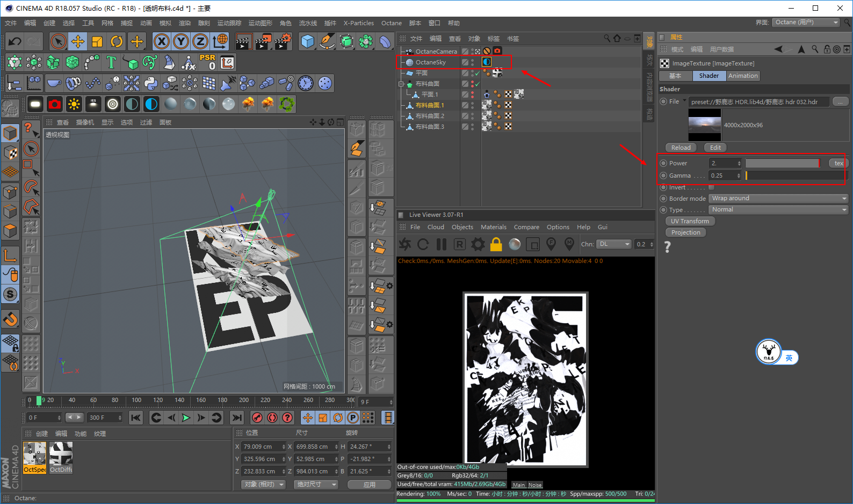The width and height of the screenshot is (853, 504).
Task: Toggle the Invert checkbox
Action: pyautogui.click(x=711, y=187)
